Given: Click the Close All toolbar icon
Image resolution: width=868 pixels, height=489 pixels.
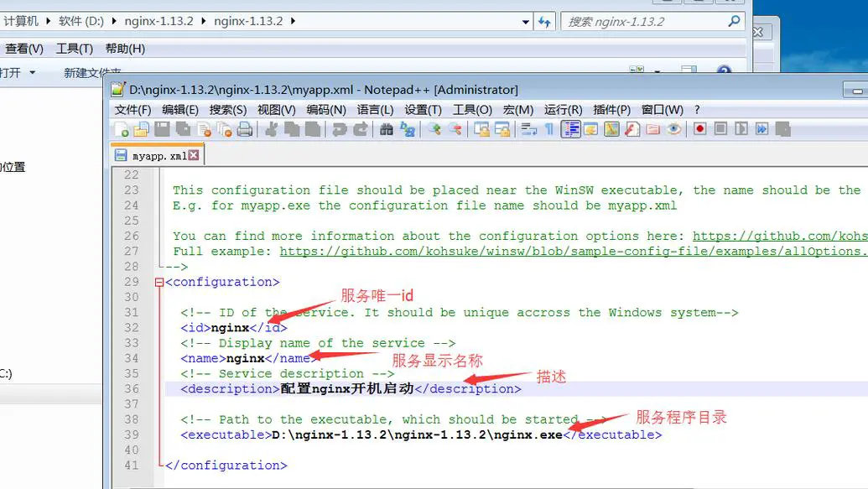Looking at the screenshot, I should pos(225,129).
